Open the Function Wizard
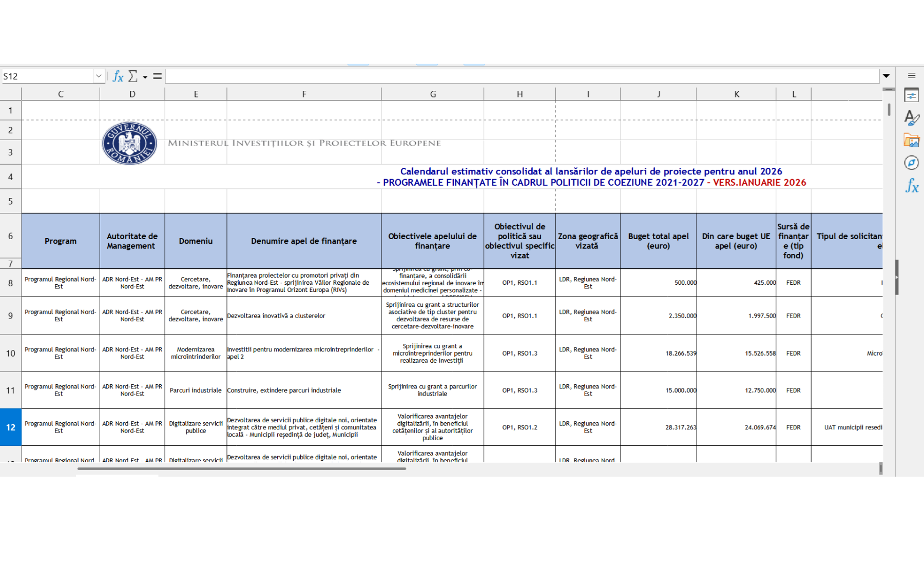Viewport: 924px width, 569px height. point(118,76)
